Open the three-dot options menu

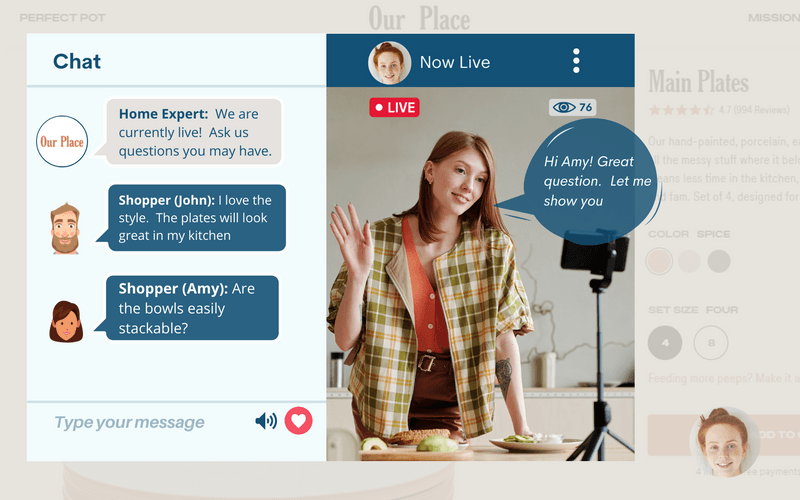pos(576,61)
